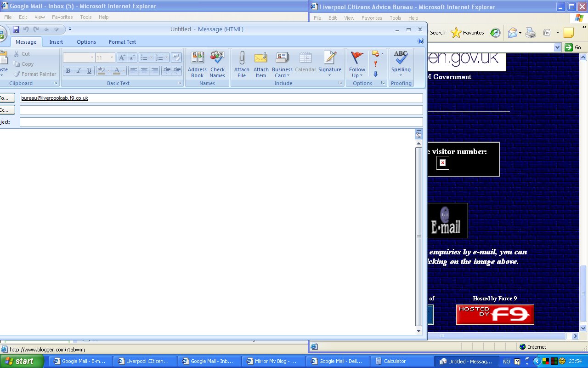Viewport: 588px width, 368px height.
Task: Print the page from the IE toolbar
Action: pyautogui.click(x=530, y=33)
